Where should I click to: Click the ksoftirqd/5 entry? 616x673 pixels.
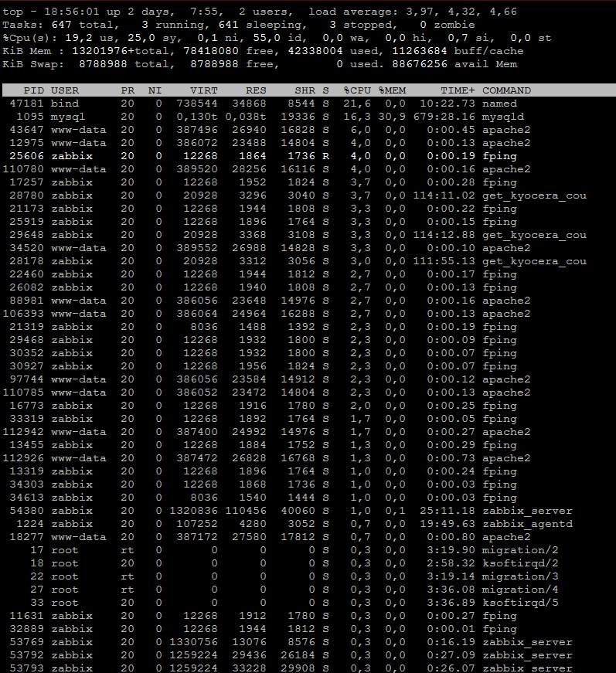(x=308, y=603)
